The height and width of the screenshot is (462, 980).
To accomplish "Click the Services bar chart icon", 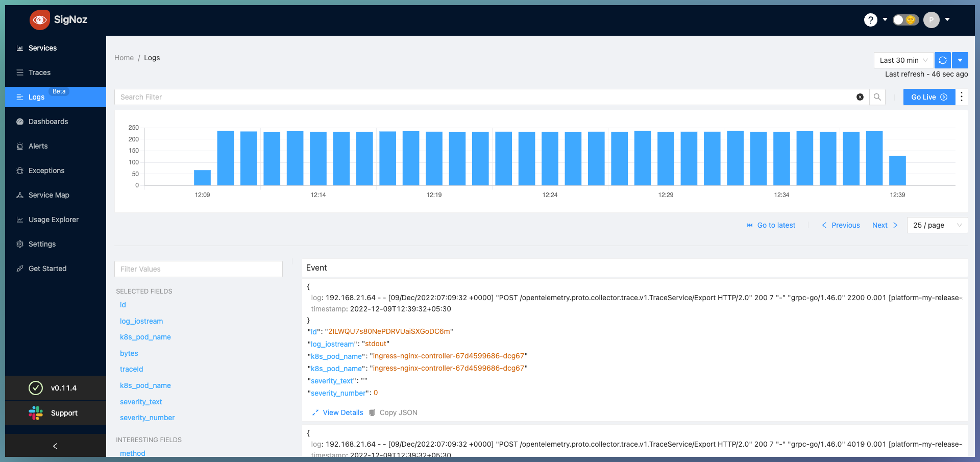I will [20, 48].
